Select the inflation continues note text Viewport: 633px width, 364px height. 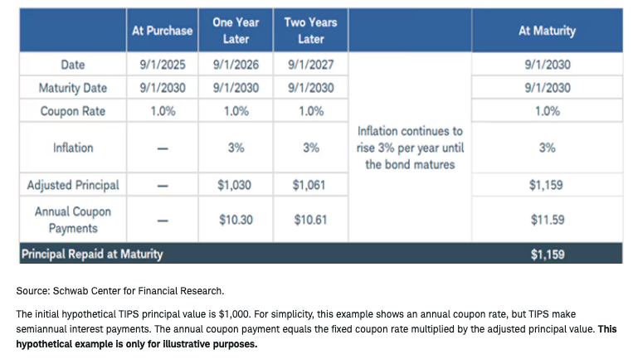click(x=410, y=148)
